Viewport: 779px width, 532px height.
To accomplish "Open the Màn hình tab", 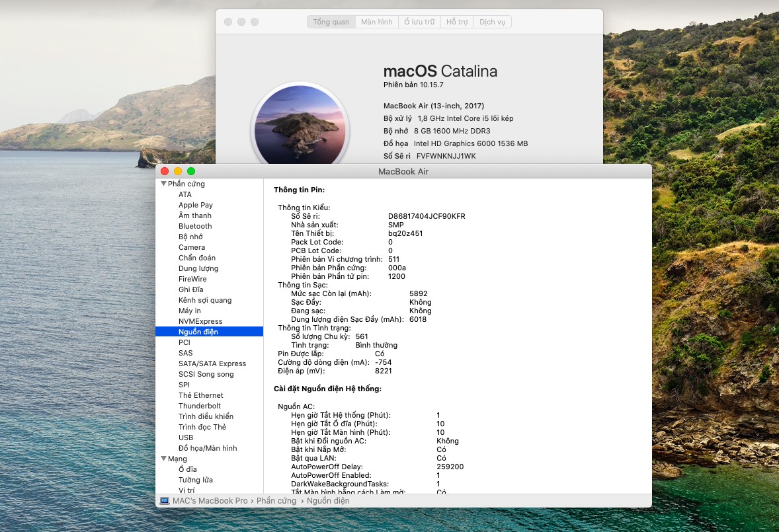I will click(377, 22).
